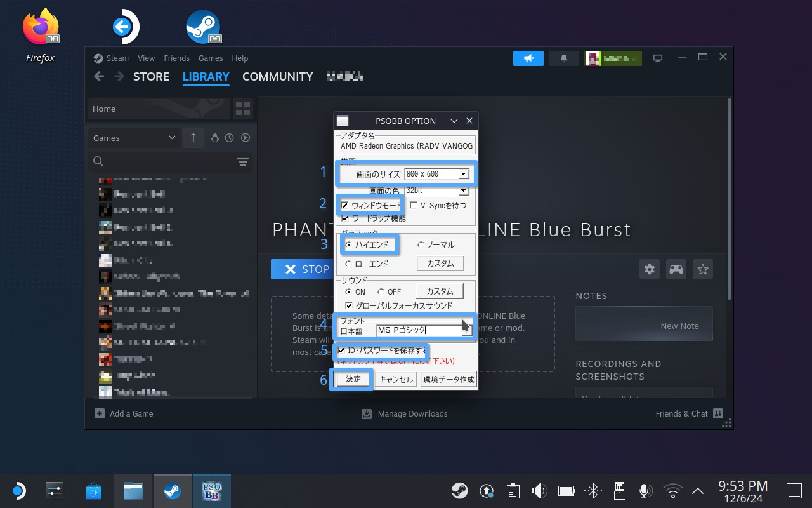Expand the 画面のサイズ 800 x 600 dropdown
812x508 pixels.
coord(463,174)
